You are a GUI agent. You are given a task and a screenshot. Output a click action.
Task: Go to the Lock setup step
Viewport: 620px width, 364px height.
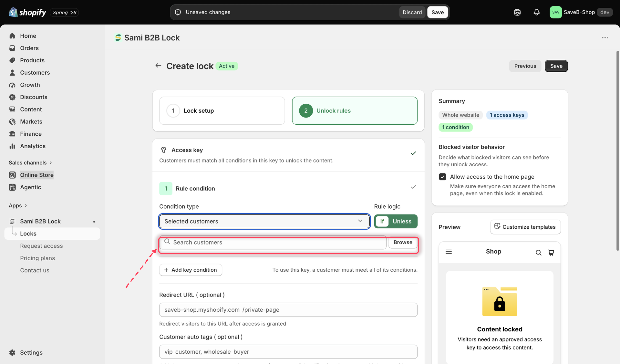(222, 111)
